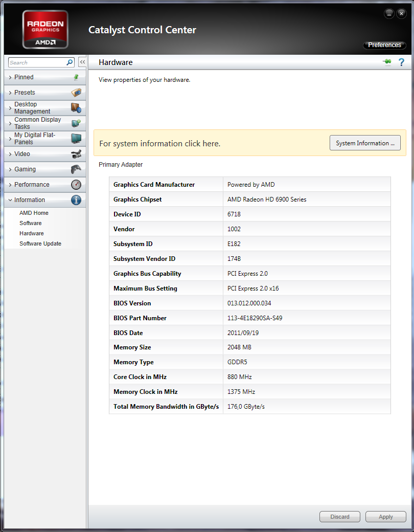
Task: Collapse the Information section chevron
Action: tap(10, 200)
